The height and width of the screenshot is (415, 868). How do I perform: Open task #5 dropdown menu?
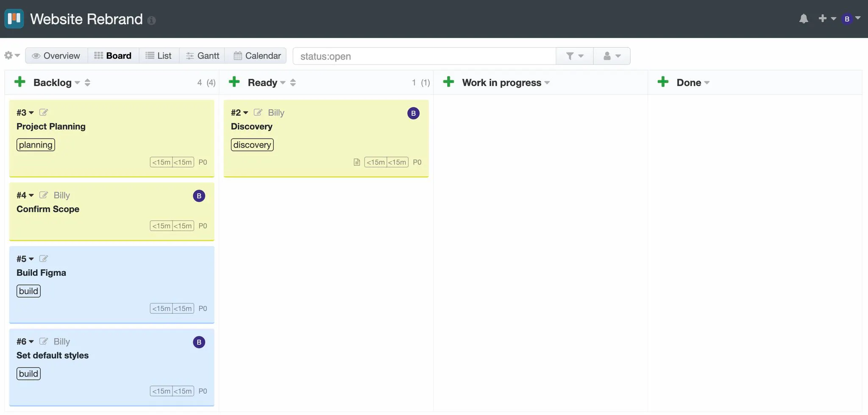(25, 259)
